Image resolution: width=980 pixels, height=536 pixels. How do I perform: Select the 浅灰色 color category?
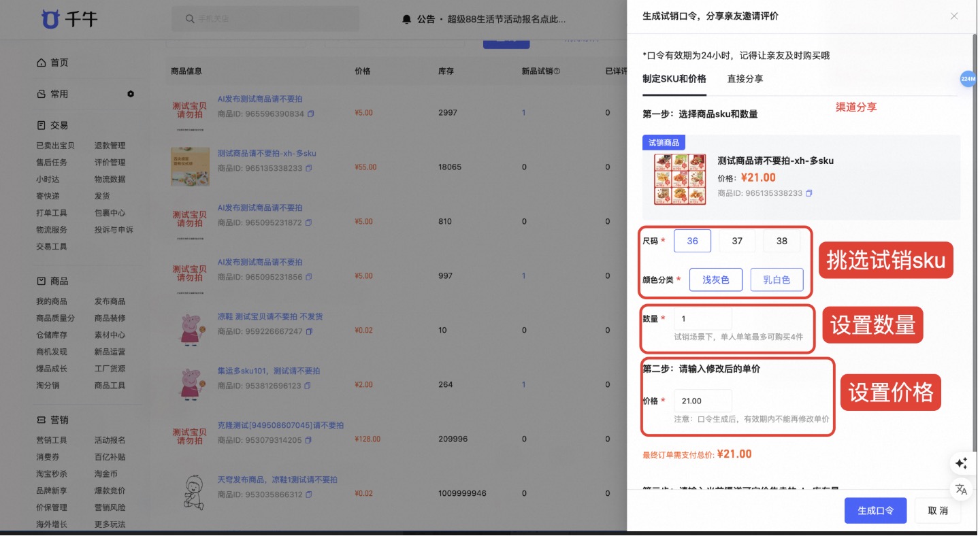(715, 280)
